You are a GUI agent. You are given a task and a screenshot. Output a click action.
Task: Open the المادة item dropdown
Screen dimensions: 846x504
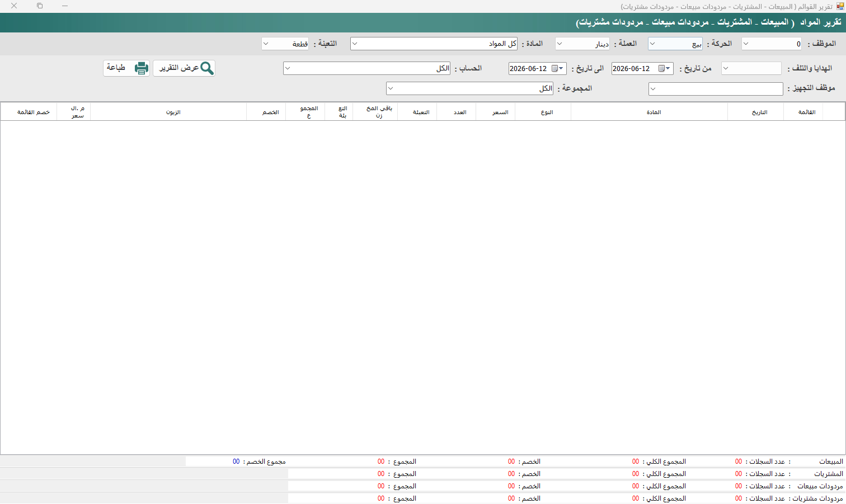click(355, 44)
